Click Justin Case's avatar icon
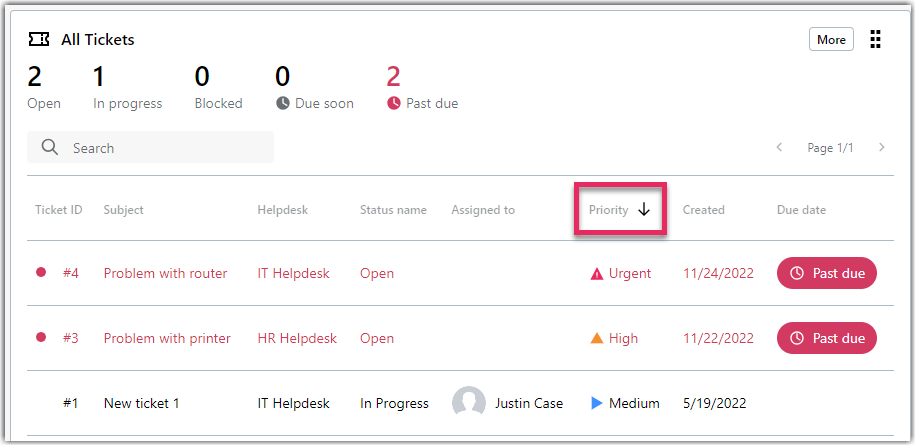 (x=469, y=403)
